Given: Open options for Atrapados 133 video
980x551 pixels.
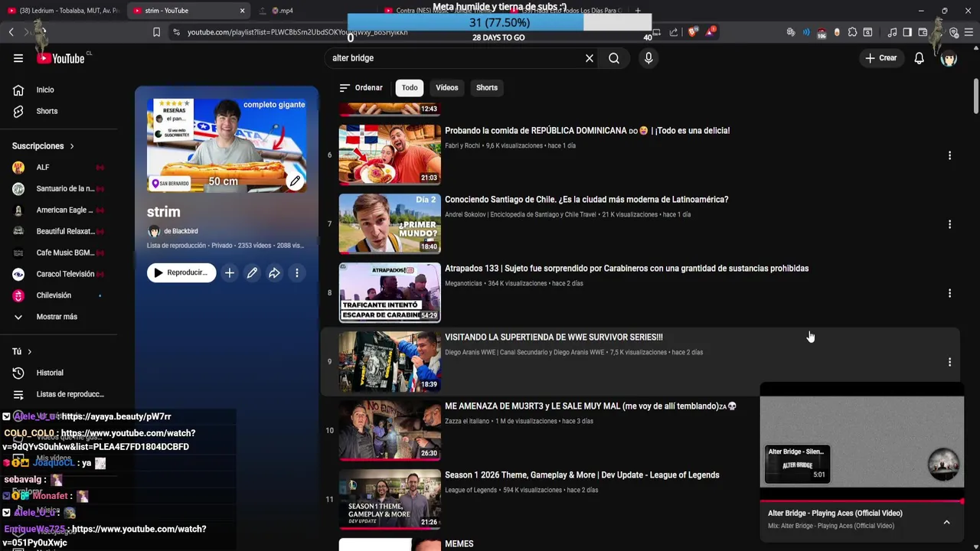Looking at the screenshot, I should tap(949, 293).
